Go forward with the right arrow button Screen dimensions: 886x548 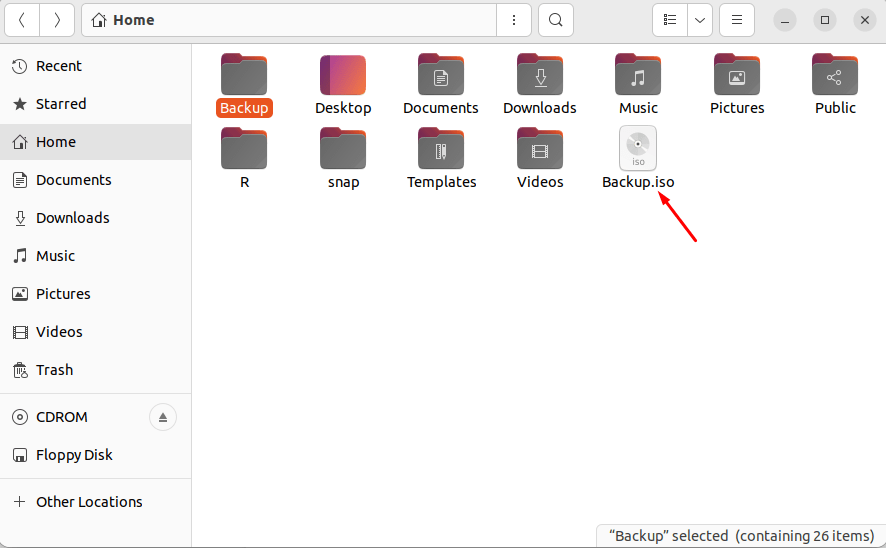coord(57,20)
